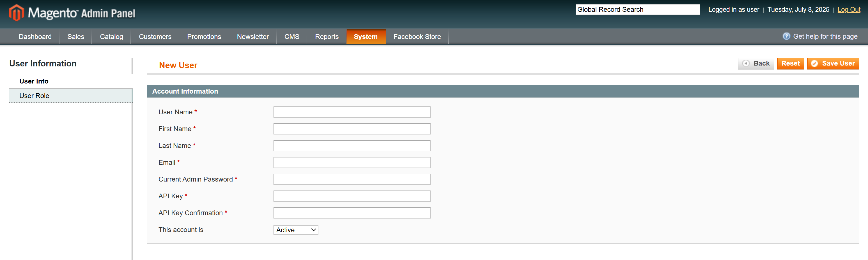The image size is (868, 260).
Task: Open the Dashboard menu
Action: click(35, 37)
